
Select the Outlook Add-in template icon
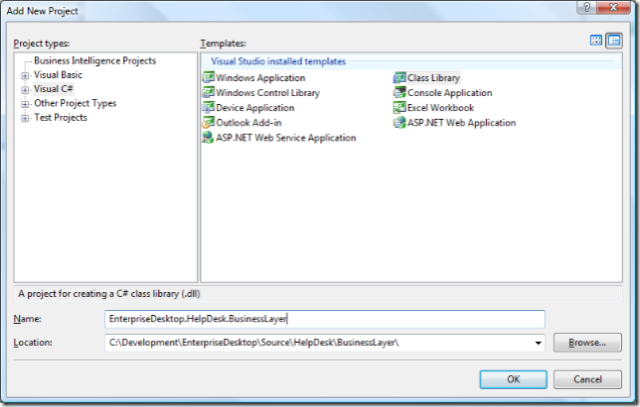(208, 122)
